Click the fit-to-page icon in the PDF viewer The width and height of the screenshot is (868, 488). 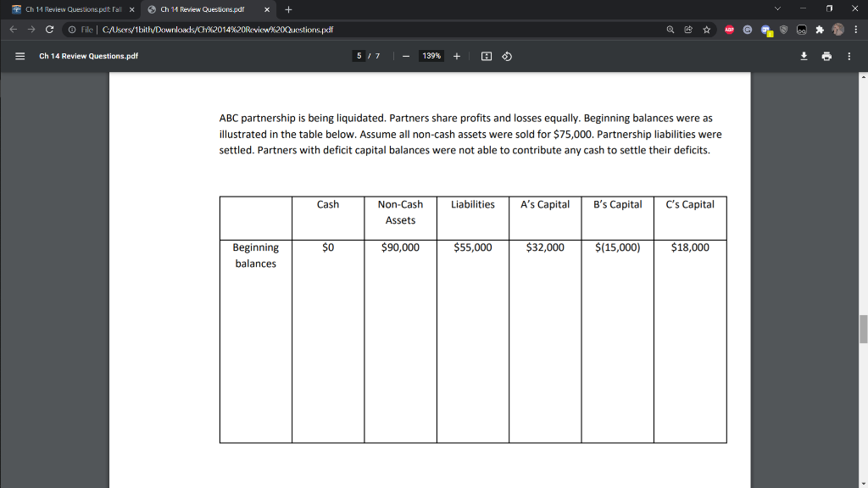pos(486,56)
